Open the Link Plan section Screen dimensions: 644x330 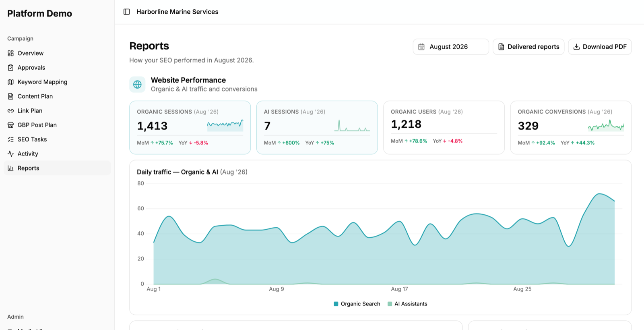pyautogui.click(x=57, y=111)
